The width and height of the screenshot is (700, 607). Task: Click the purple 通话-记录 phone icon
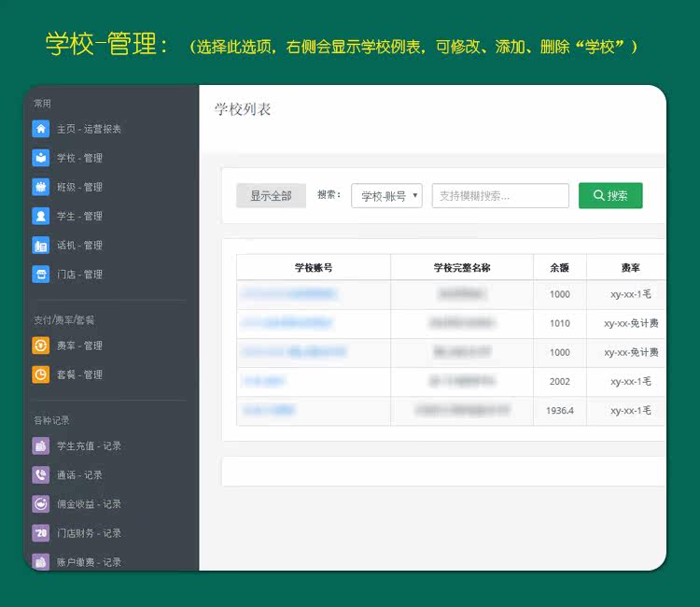41,475
